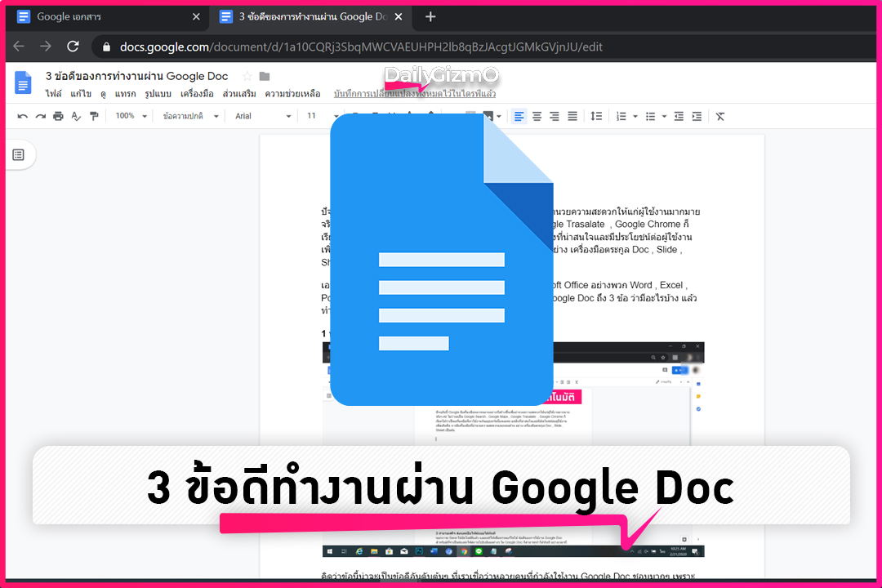Expand the Arial font dropdown
The height and width of the screenshot is (588, 882).
point(261,116)
